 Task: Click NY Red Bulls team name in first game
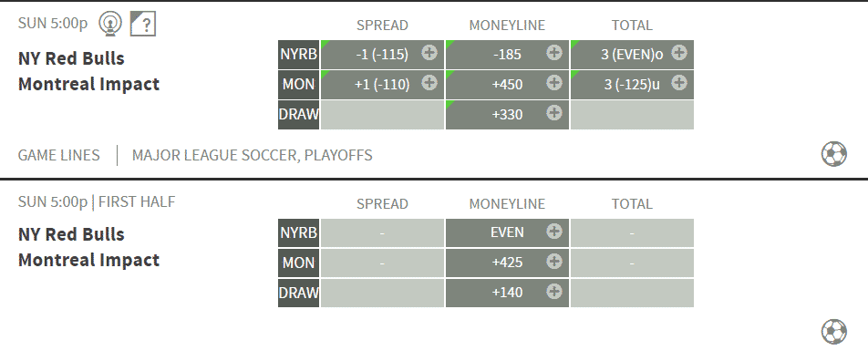(x=71, y=58)
